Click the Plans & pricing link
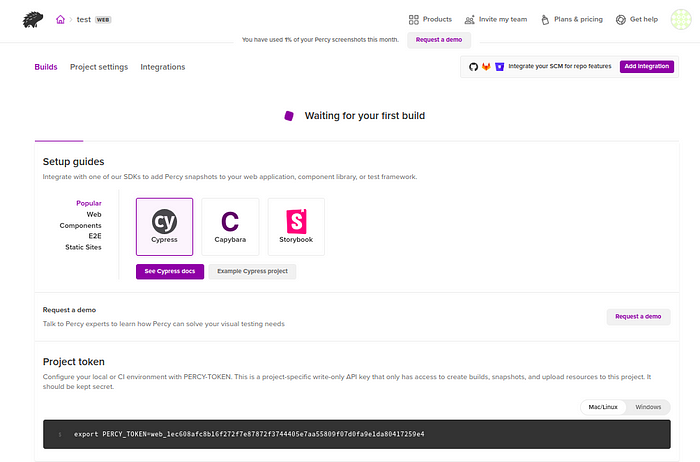 [x=578, y=19]
